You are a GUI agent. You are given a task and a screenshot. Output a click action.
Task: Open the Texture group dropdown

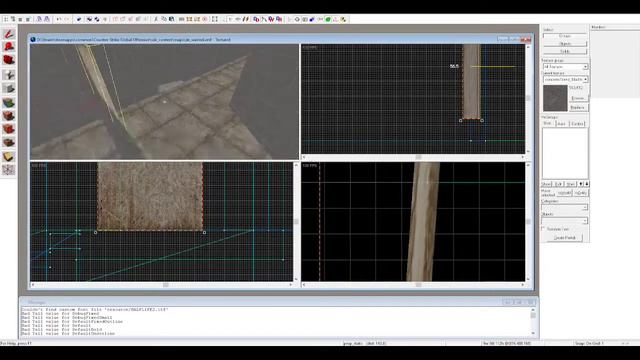click(x=565, y=67)
